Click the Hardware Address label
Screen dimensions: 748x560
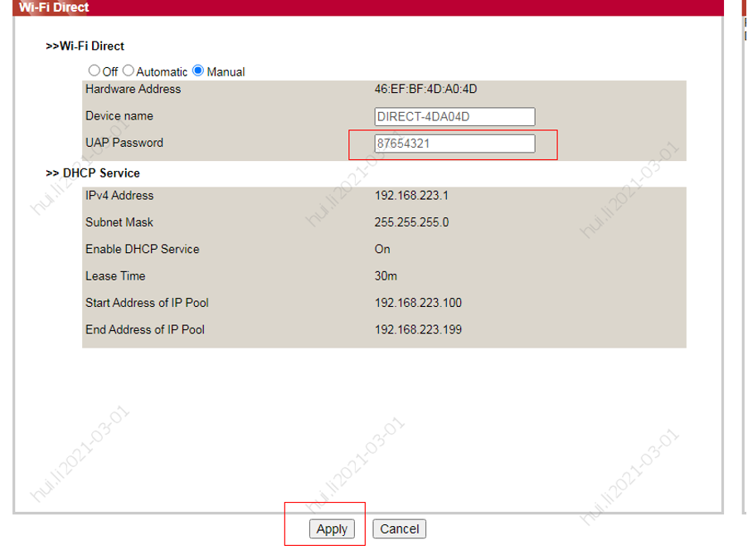(133, 89)
